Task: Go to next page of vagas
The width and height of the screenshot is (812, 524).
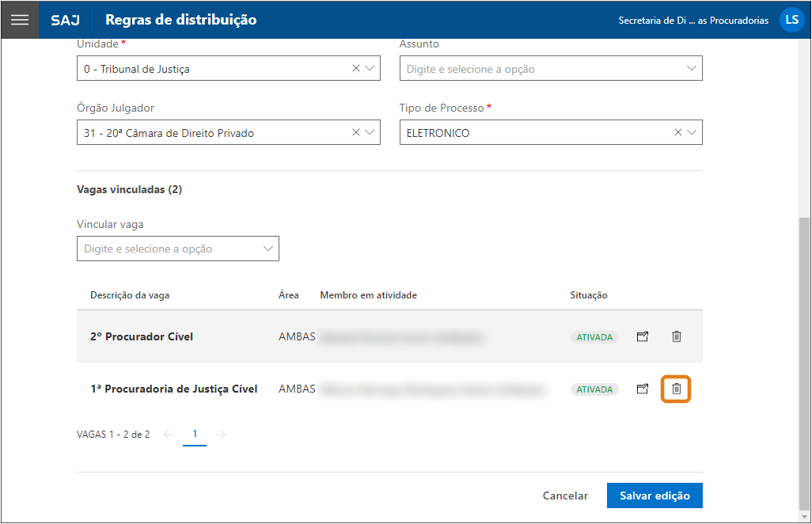Action: [221, 435]
